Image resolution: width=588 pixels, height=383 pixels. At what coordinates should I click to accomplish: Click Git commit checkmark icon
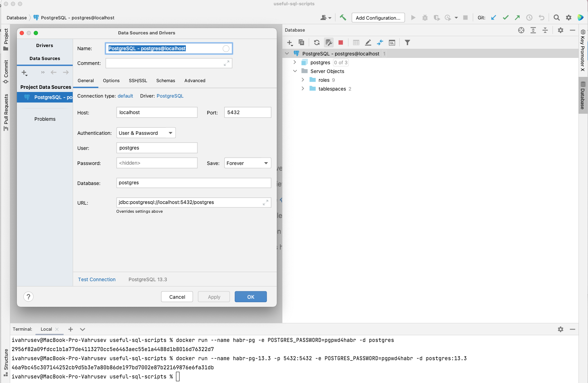[x=505, y=18]
